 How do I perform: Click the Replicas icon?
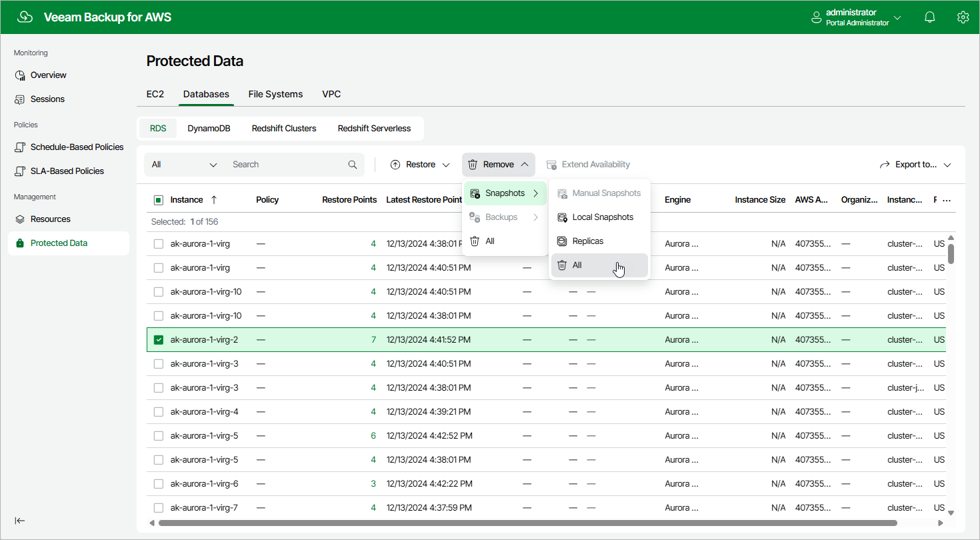coord(562,241)
